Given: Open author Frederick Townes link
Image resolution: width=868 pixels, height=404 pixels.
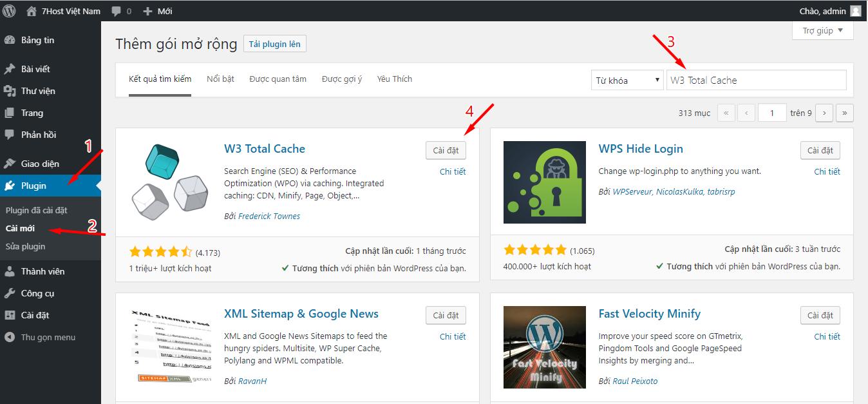Looking at the screenshot, I should [x=269, y=216].
